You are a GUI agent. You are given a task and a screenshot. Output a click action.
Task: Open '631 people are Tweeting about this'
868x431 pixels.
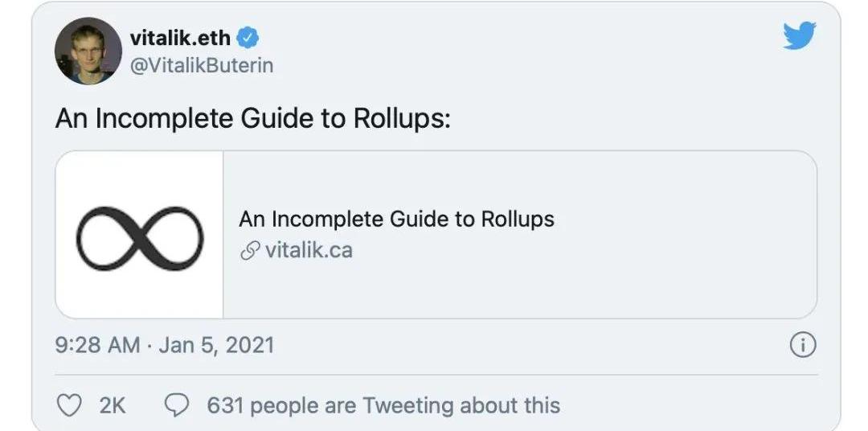click(383, 405)
